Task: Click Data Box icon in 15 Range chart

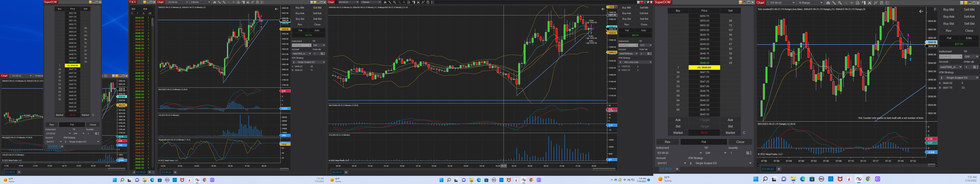Action: 858,3
